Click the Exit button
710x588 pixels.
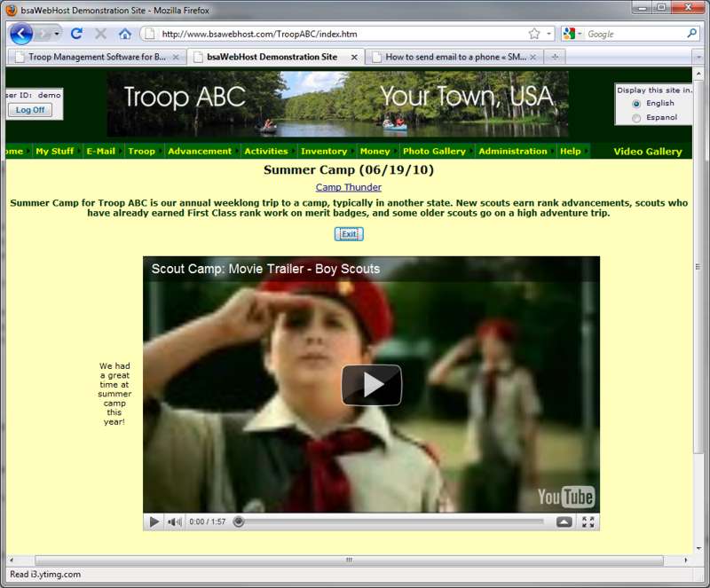[349, 234]
